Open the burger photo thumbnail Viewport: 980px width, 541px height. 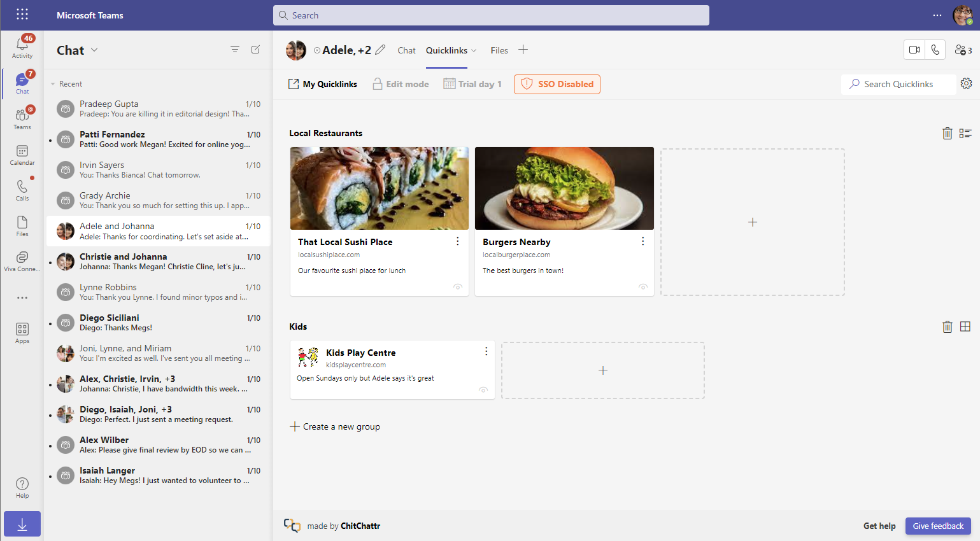[x=564, y=188]
